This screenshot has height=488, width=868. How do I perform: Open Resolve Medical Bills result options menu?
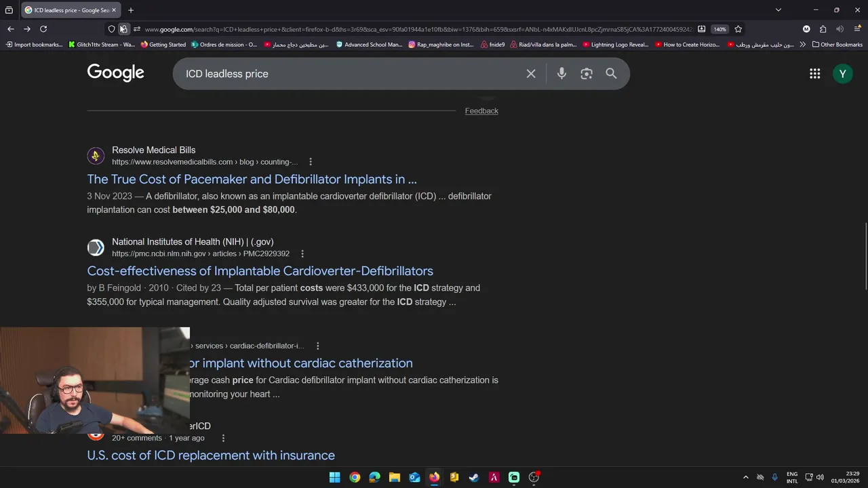pyautogui.click(x=311, y=162)
